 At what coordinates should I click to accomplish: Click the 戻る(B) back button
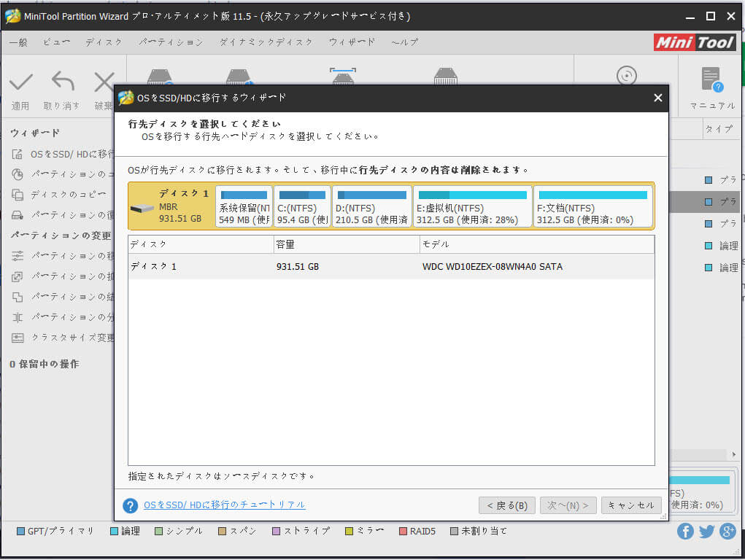pos(507,505)
